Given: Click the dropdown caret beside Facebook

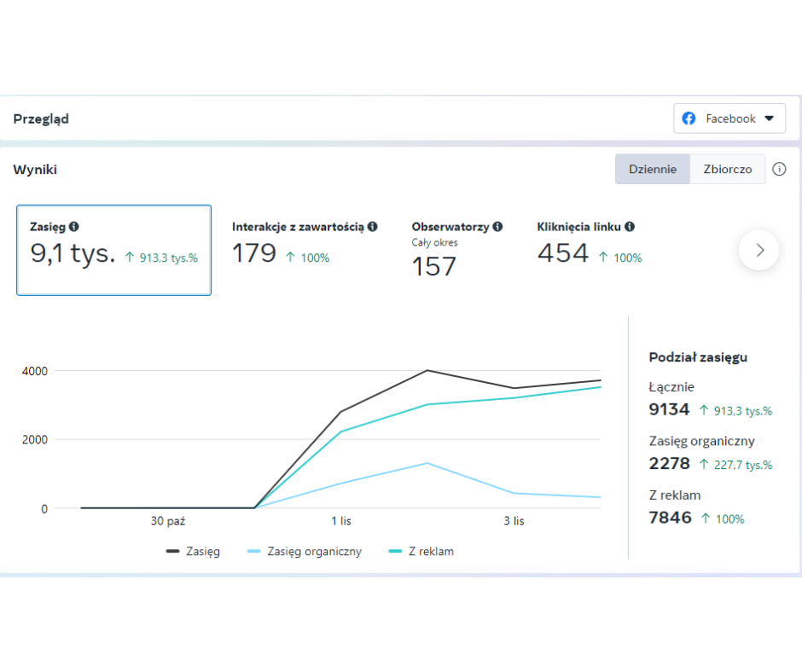Looking at the screenshot, I should tap(770, 119).
